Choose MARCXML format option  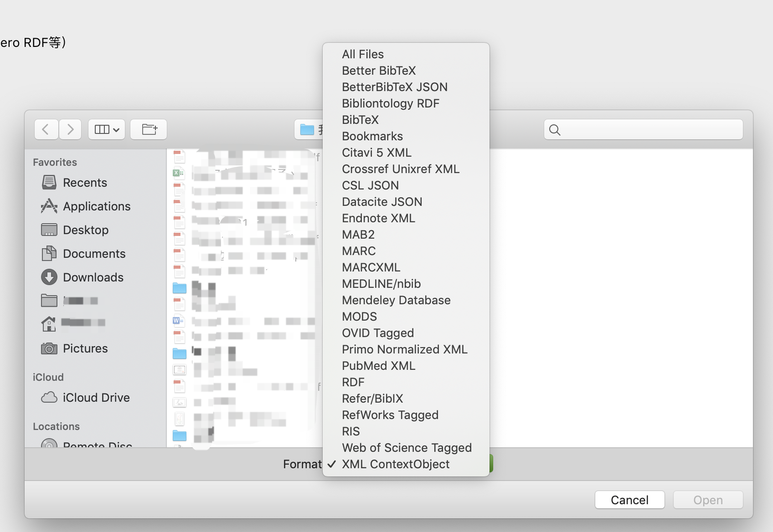pos(406,267)
